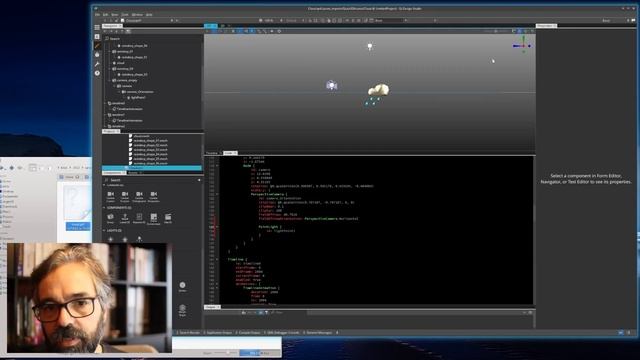Switch to Design mode pencil icon
Screen dimensions: 640x360
point(97,46)
